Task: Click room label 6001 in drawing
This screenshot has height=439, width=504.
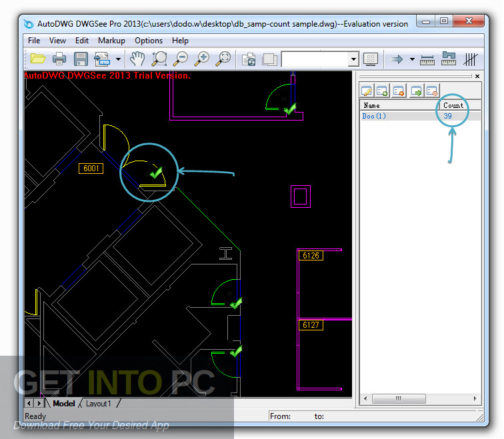Action: pyautogui.click(x=91, y=169)
